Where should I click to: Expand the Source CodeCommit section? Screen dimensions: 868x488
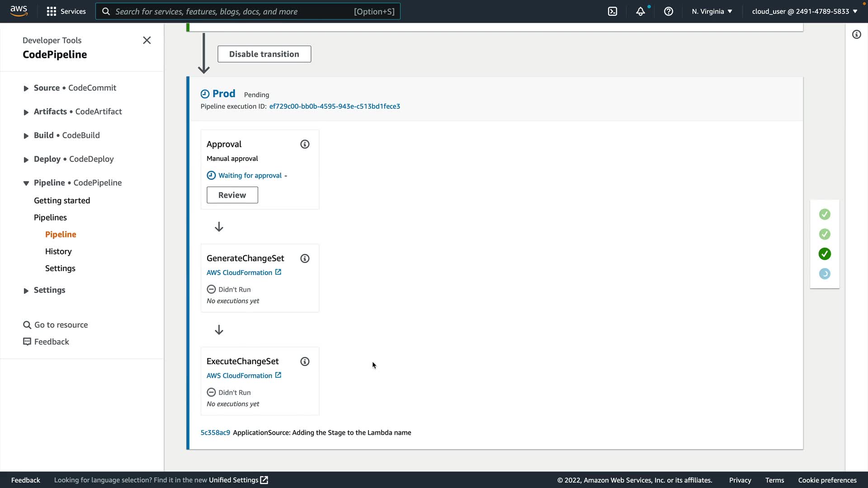point(26,88)
